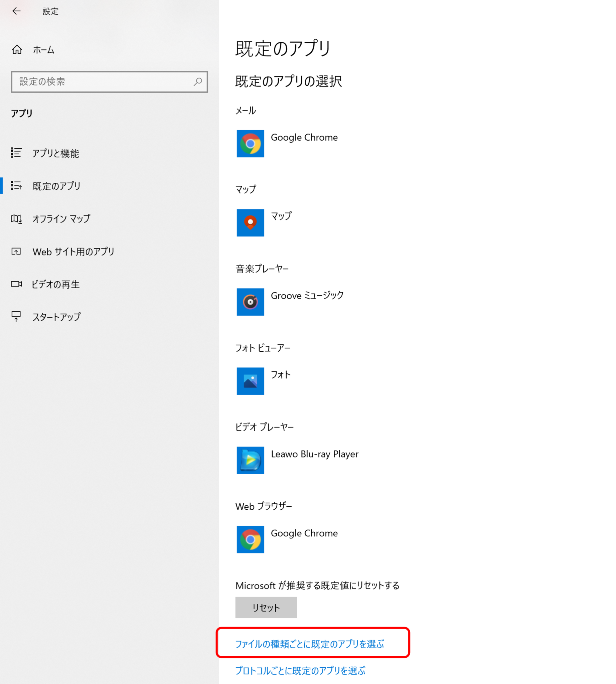Go to Home in the sidebar
This screenshot has height=684, width=616.
43,50
